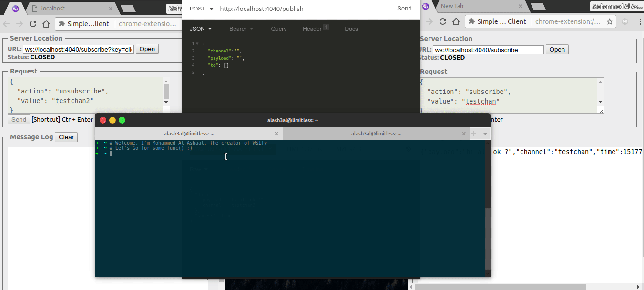Open the POST method dropdown
The image size is (644, 290).
pyautogui.click(x=201, y=9)
